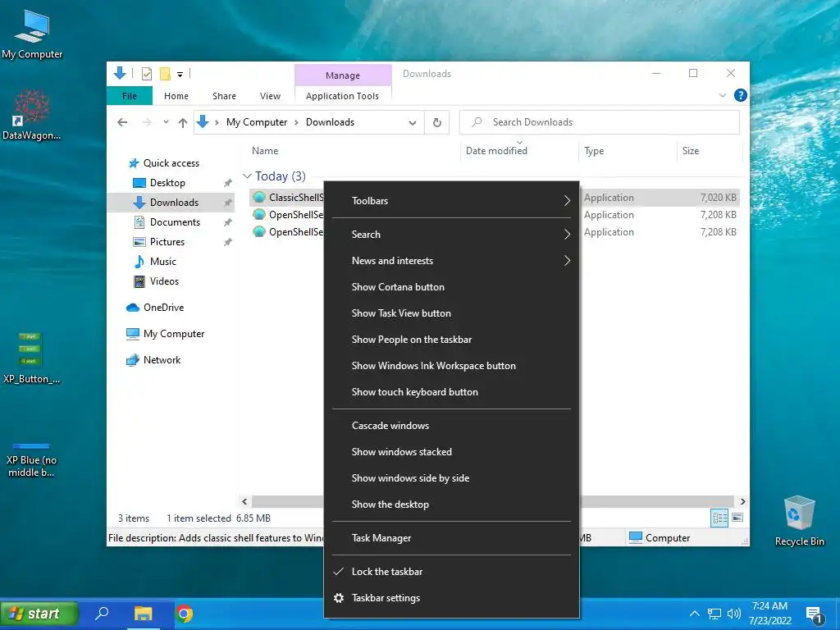Viewport: 840px width, 630px height.
Task: Select the ClassicShellSetup file row
Action: click(286, 198)
